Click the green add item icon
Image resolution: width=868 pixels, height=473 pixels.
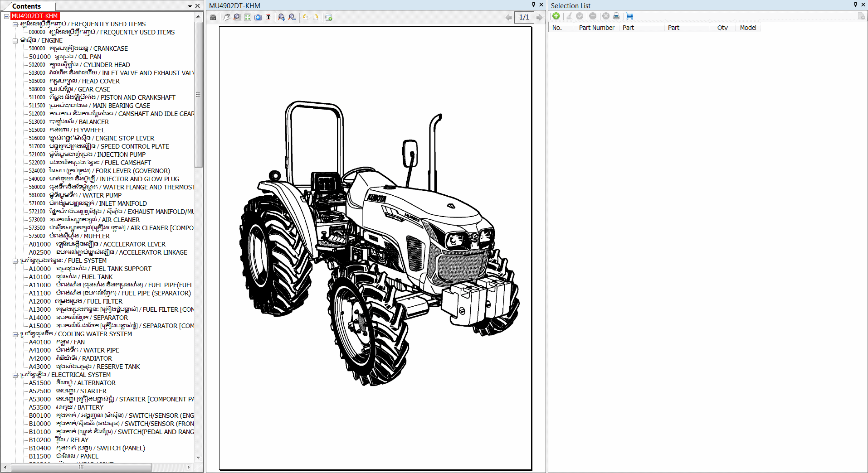(x=556, y=16)
